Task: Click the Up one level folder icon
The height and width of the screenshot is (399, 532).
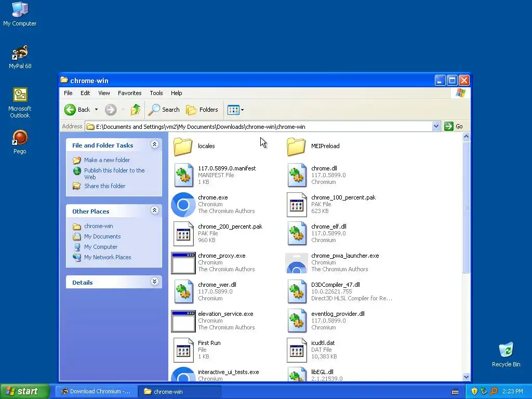Action: [x=136, y=110]
